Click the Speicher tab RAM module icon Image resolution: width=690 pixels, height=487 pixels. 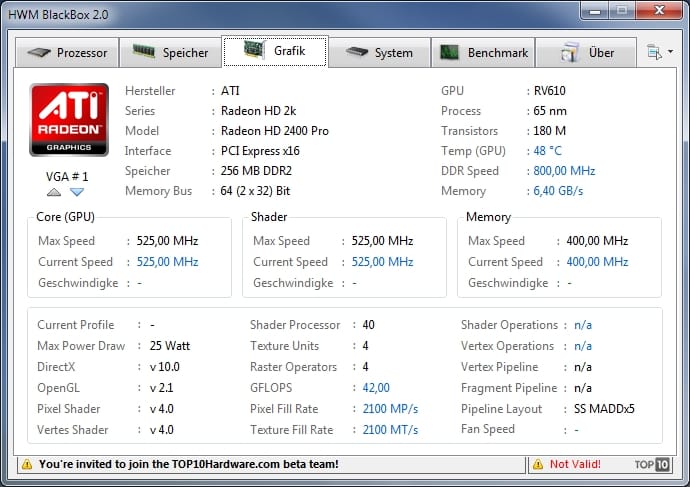[144, 51]
